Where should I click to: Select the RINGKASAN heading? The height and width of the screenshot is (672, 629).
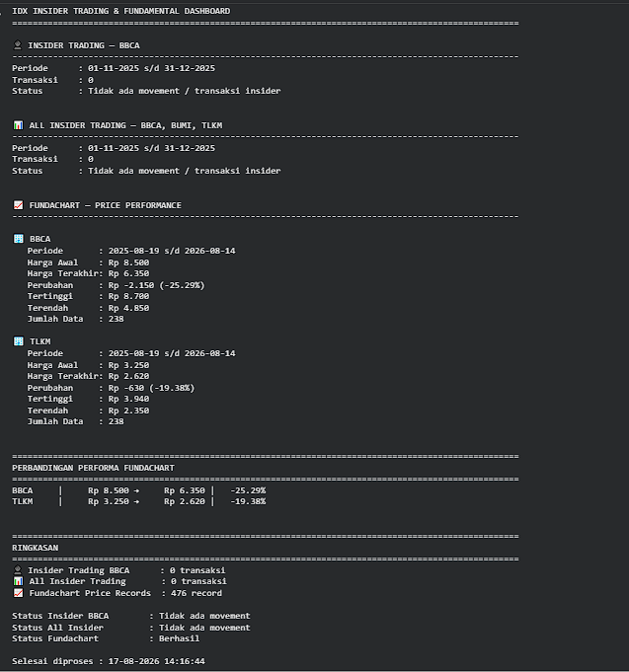coord(36,548)
